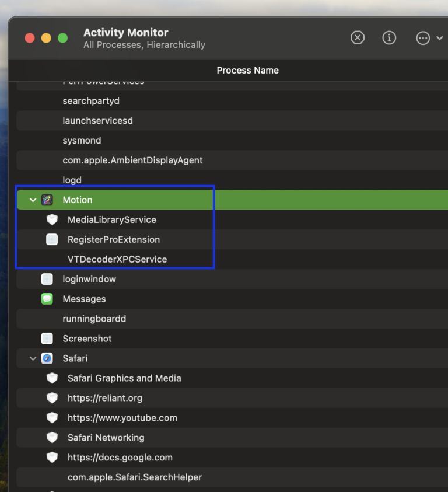The height and width of the screenshot is (492, 448).
Task: Click the green zoom window button
Action: click(x=63, y=38)
